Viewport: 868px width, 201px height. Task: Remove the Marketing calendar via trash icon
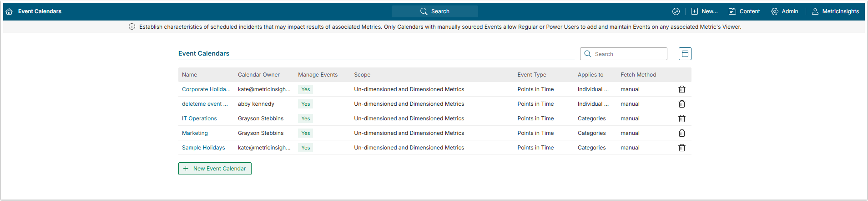[682, 133]
